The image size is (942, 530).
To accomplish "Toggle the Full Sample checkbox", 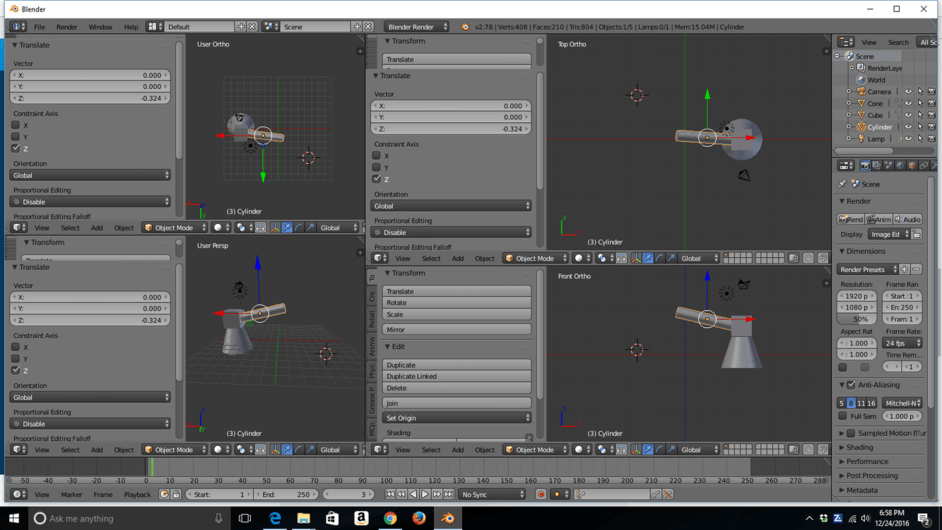I will tap(843, 416).
